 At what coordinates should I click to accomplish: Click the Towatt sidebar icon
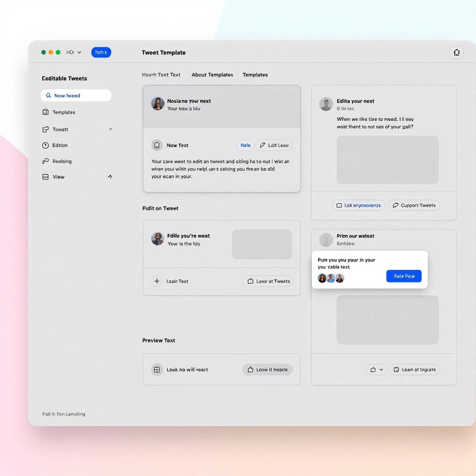[x=46, y=129]
